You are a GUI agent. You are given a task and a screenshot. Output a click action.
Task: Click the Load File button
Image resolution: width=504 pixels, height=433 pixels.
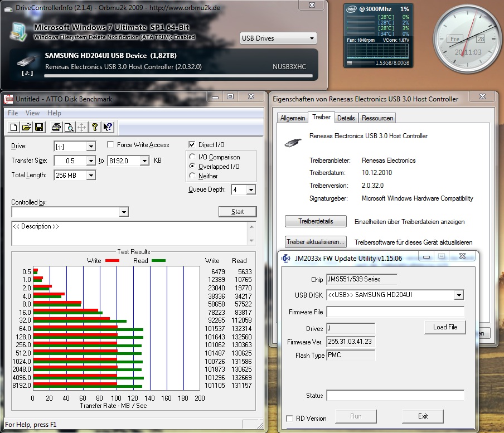click(x=445, y=327)
